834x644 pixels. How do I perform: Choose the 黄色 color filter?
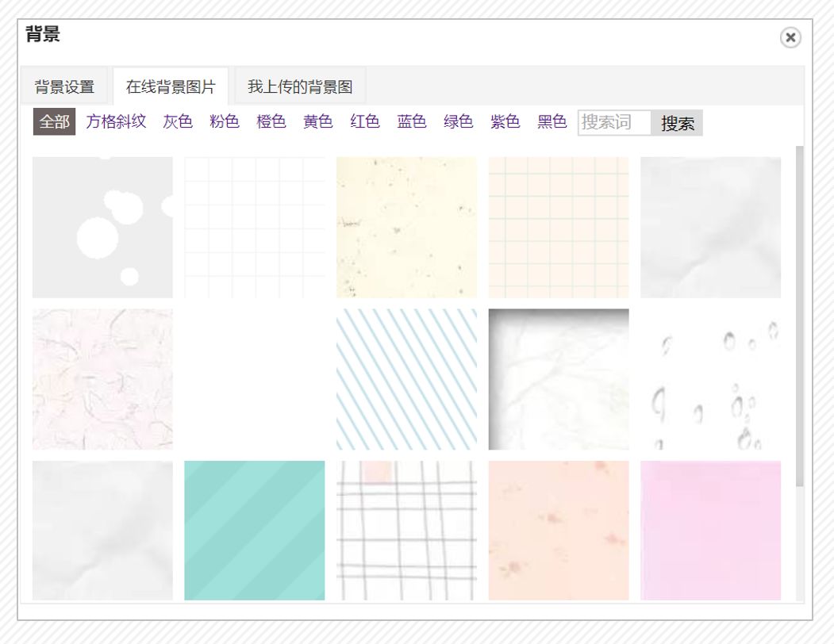318,122
